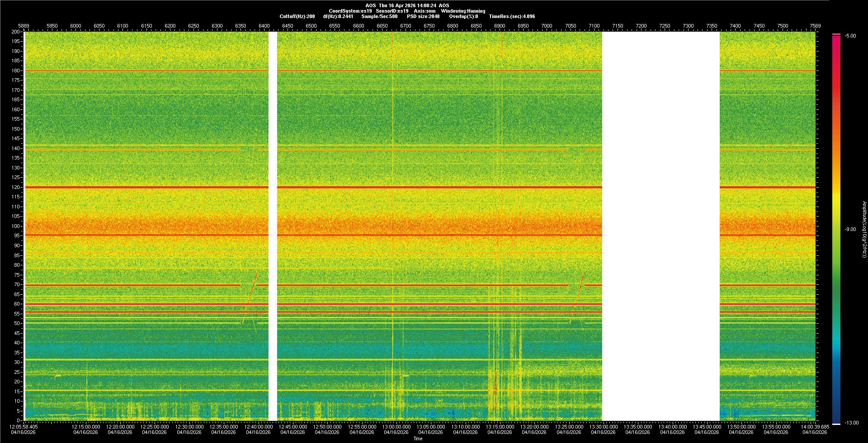
Task: Click the 12:15:00.000 time axis label
Action: (x=86, y=427)
